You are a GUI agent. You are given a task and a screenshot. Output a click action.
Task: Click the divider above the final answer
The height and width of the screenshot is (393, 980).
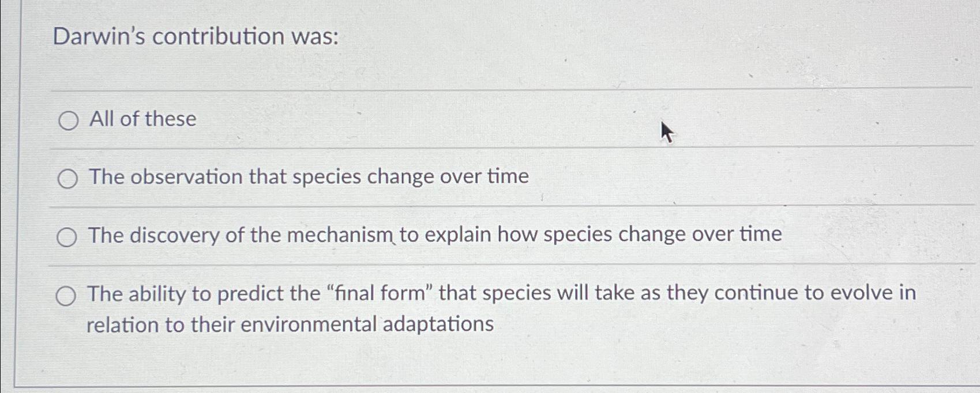(490, 264)
